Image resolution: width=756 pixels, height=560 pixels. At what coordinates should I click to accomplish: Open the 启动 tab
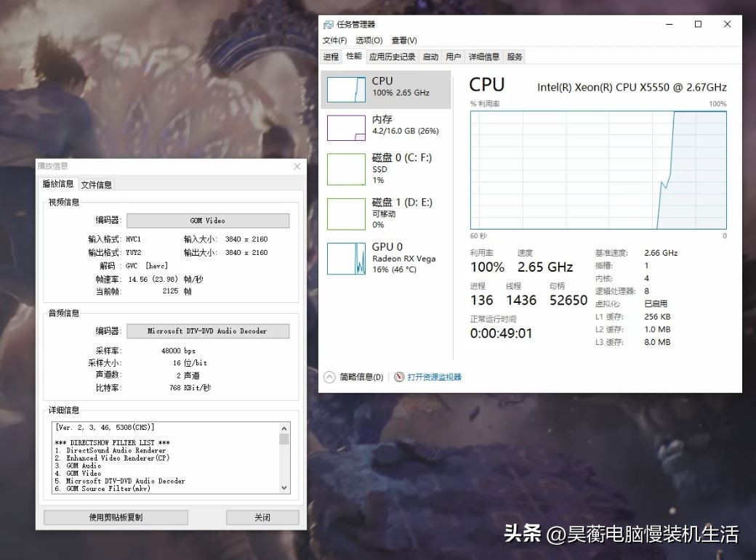(429, 56)
